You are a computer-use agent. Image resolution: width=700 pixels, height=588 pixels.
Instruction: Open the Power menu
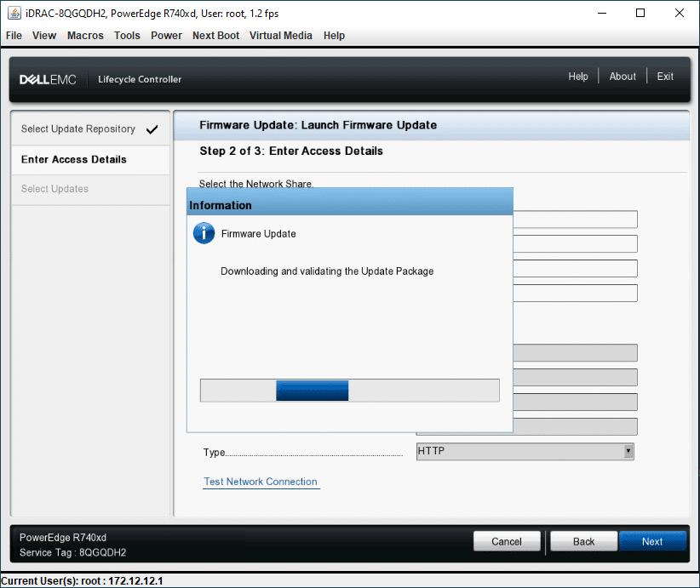point(166,36)
